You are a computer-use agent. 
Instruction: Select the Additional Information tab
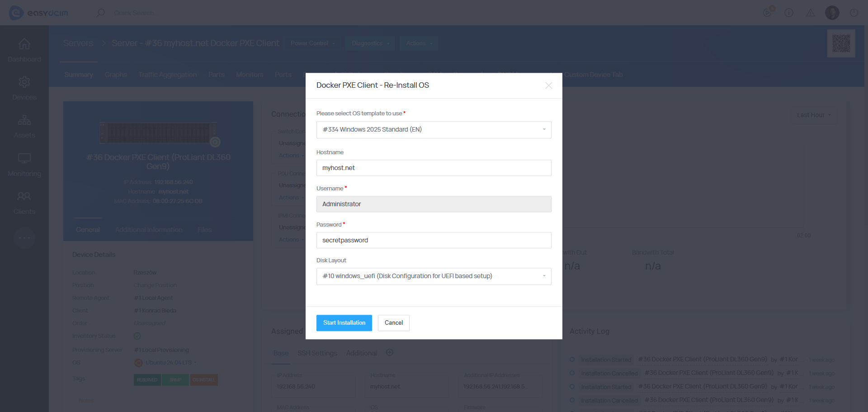pyautogui.click(x=149, y=230)
